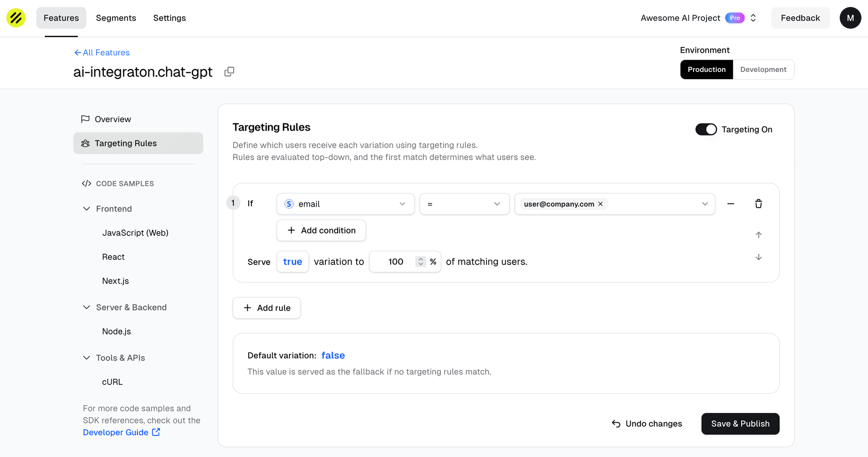This screenshot has height=457, width=868.
Task: Click the app logo in top left
Action: coord(16,18)
